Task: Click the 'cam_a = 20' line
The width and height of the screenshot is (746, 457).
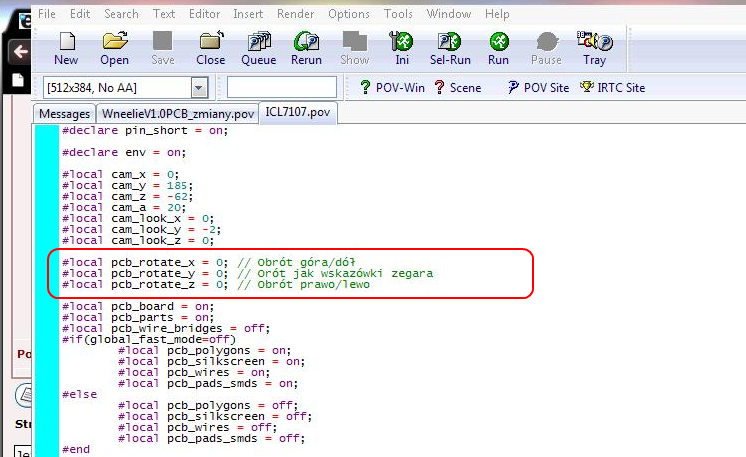Action: tap(124, 207)
